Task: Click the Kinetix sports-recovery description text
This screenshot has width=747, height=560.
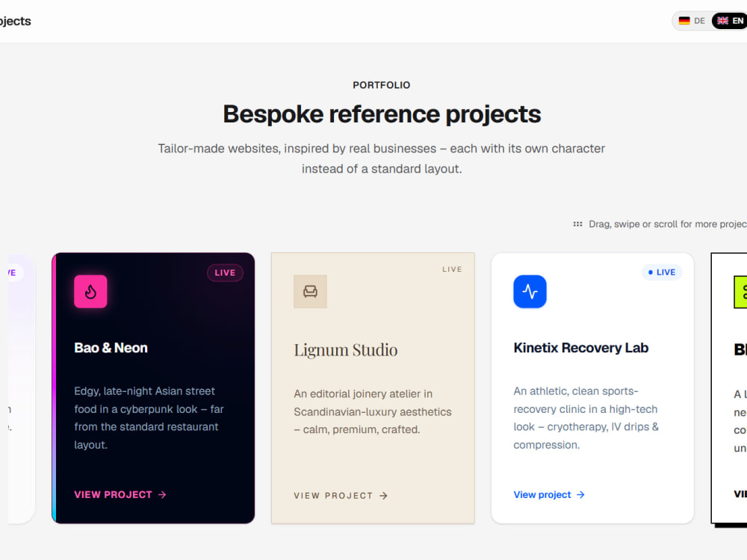Action: (x=586, y=418)
